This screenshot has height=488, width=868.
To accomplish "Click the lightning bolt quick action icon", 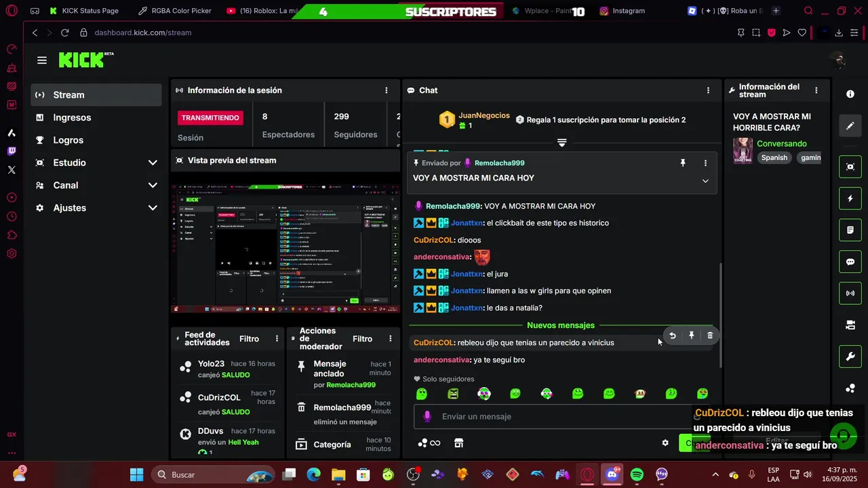I will [850, 199].
